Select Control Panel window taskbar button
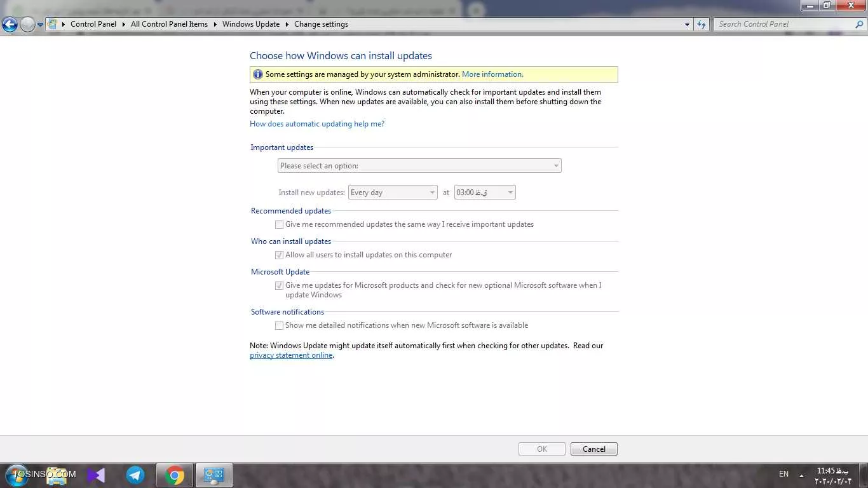This screenshot has height=488, width=868. click(214, 475)
